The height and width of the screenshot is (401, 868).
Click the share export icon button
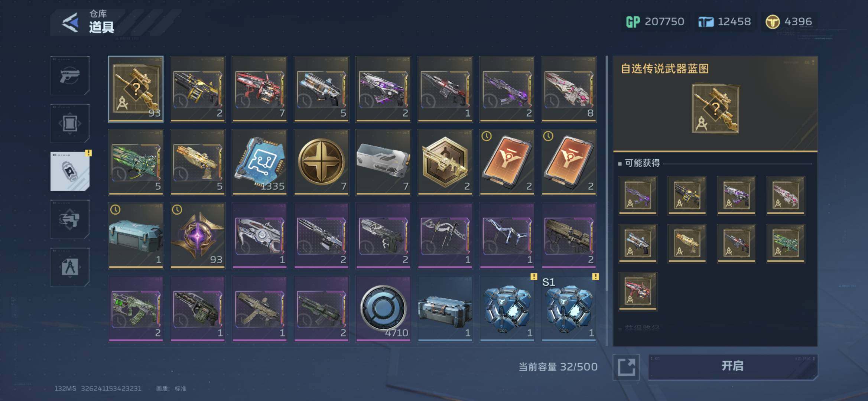click(x=626, y=367)
